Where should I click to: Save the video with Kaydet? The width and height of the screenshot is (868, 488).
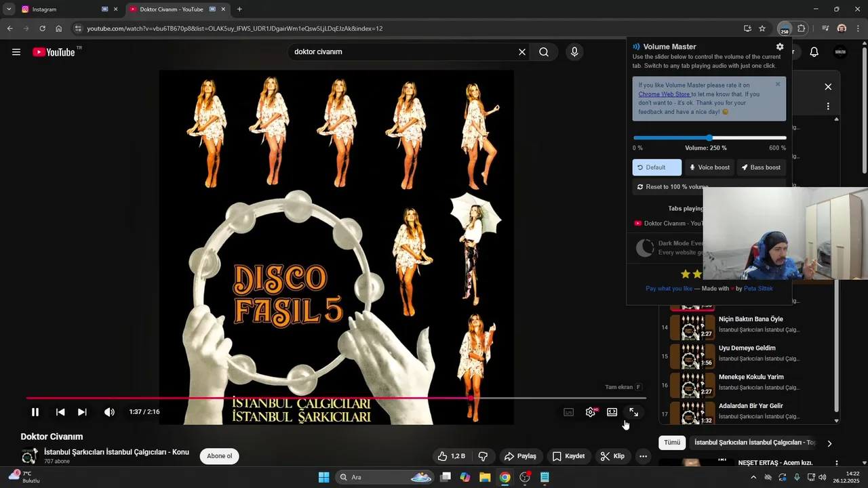coord(568,456)
